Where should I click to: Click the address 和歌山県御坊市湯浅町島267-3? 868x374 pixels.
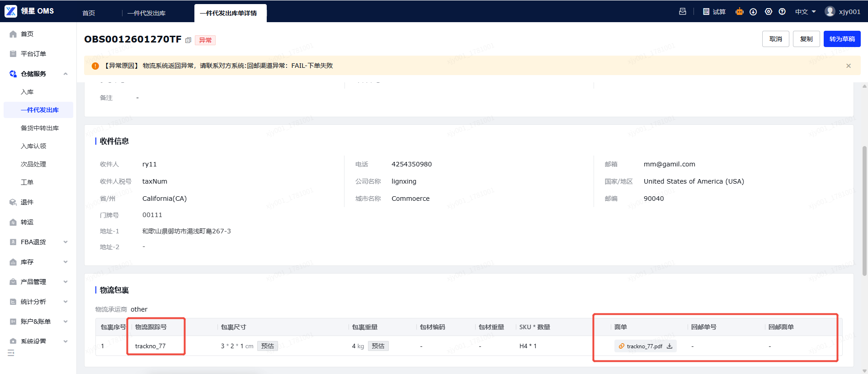coord(186,231)
